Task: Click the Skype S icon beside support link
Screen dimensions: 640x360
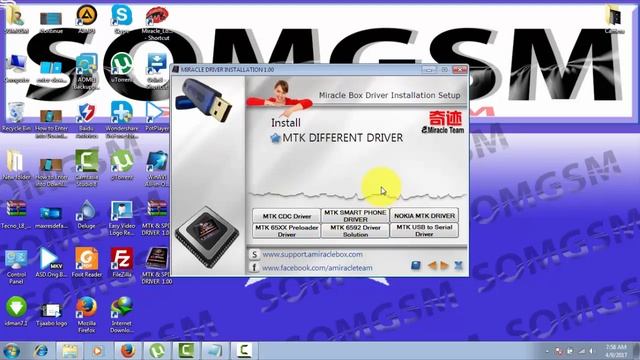Action: tap(254, 255)
